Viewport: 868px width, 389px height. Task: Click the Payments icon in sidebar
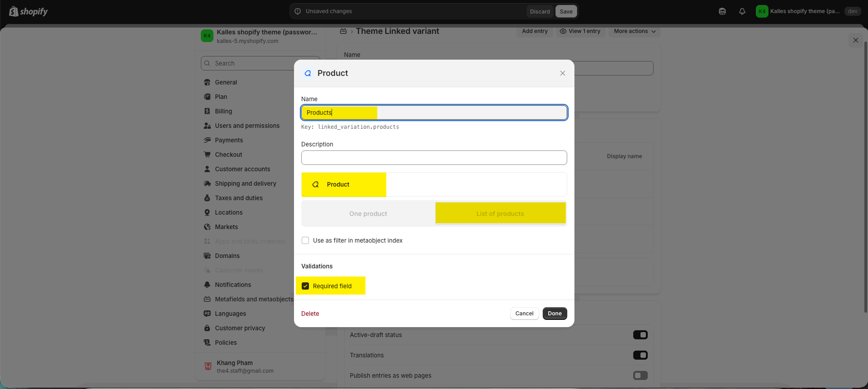pyautogui.click(x=207, y=140)
